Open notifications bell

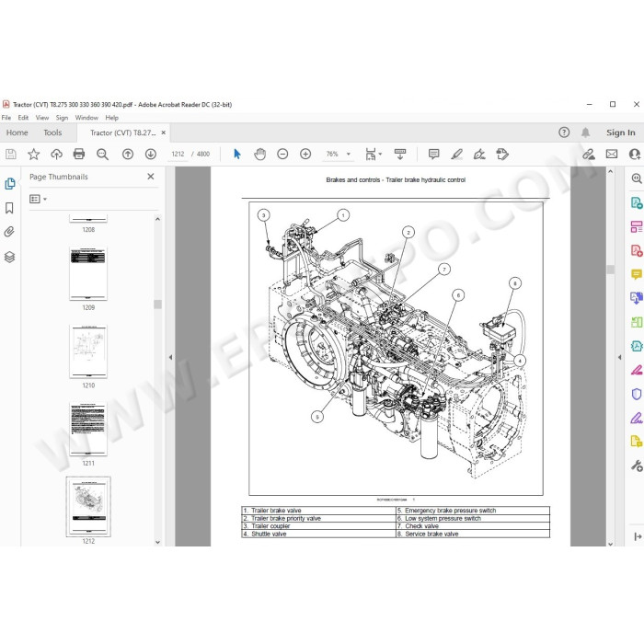coord(585,132)
